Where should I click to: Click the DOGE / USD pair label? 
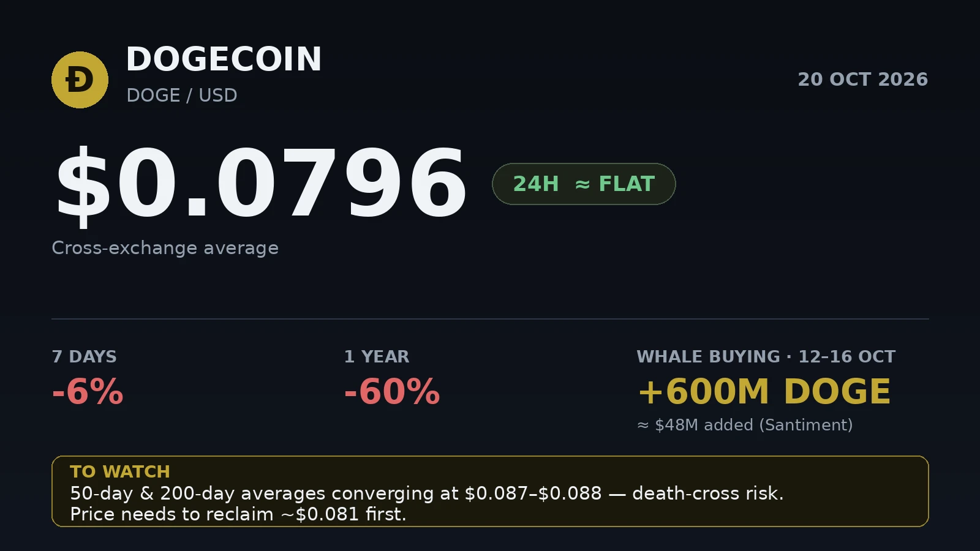point(182,96)
